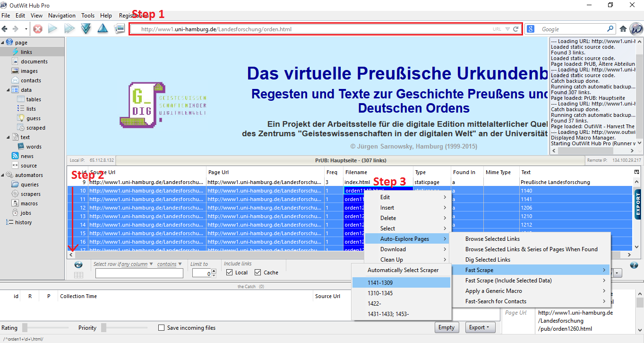Select the 1310-1345 scraper entry
This screenshot has width=644, height=343.
pos(402,293)
